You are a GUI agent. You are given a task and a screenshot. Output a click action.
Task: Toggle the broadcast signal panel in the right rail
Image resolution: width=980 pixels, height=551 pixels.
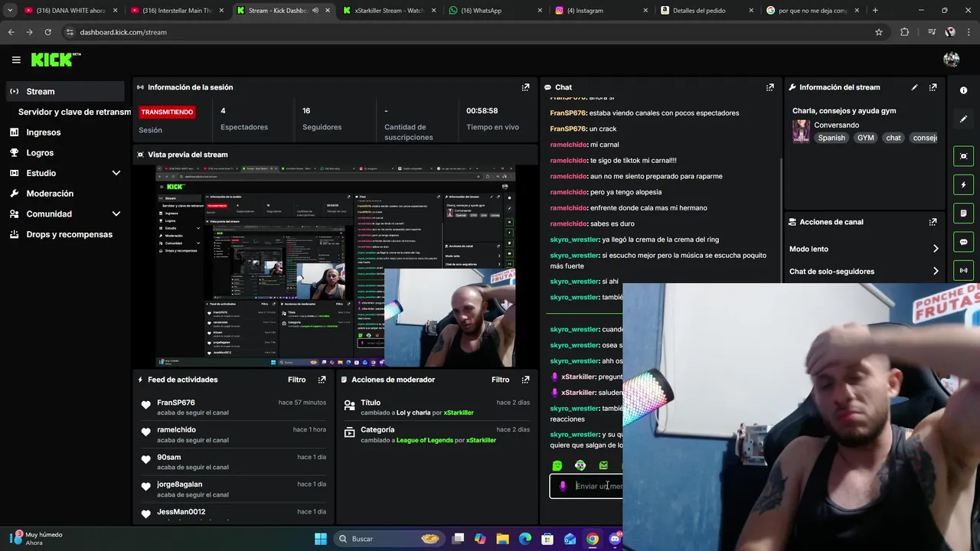[963, 270]
